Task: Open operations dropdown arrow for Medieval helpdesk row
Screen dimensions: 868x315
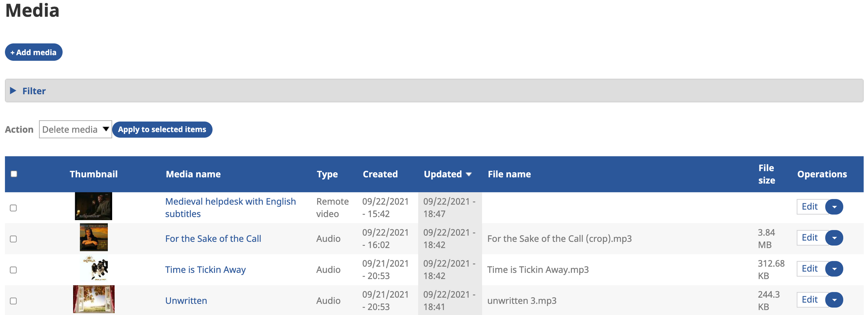Action: [834, 207]
